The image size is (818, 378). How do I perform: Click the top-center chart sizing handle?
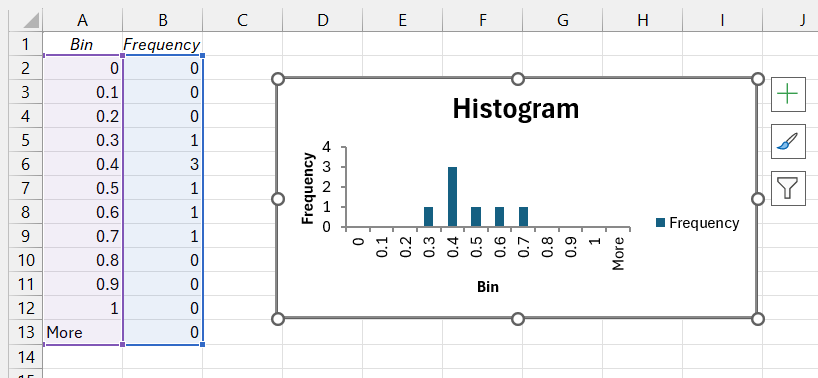click(x=518, y=79)
